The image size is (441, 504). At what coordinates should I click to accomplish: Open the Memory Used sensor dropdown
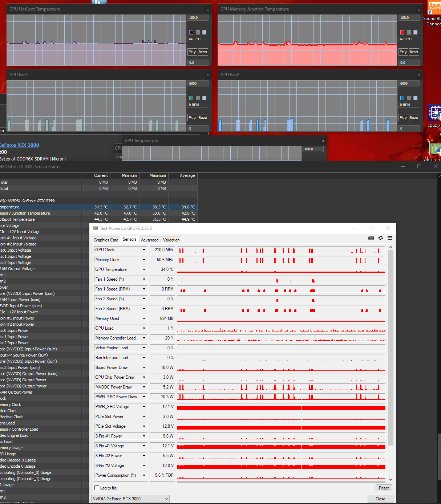coord(144,318)
